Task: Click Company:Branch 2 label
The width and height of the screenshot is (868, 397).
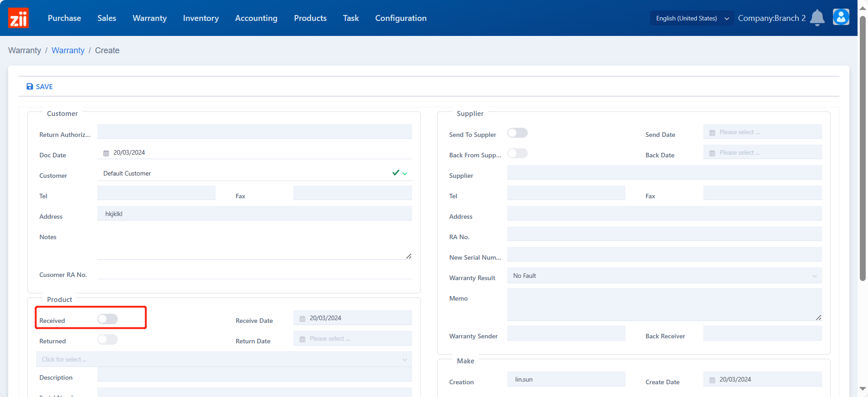Action: tap(772, 18)
